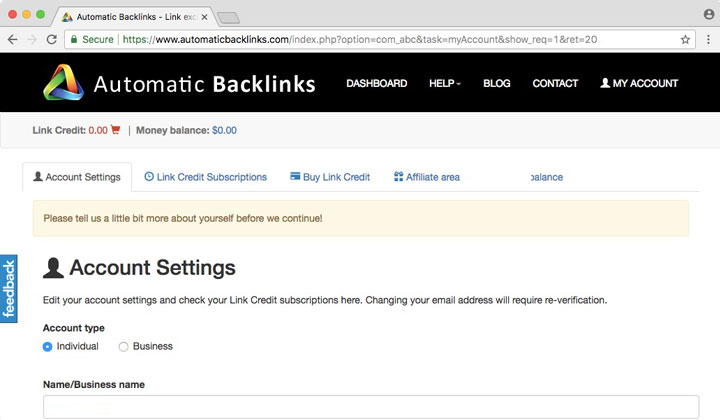
Task: Switch to Link Credit Subscriptions tab
Action: (x=206, y=177)
